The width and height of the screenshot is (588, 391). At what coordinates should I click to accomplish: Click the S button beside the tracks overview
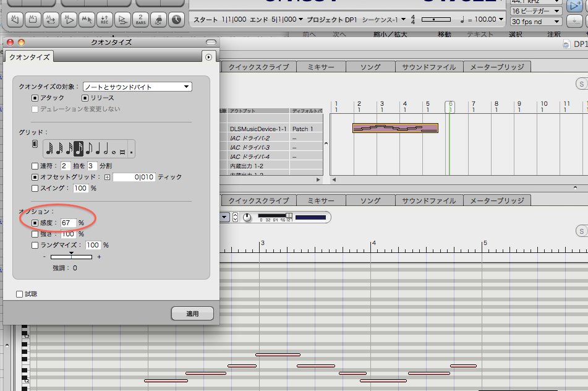click(x=582, y=84)
